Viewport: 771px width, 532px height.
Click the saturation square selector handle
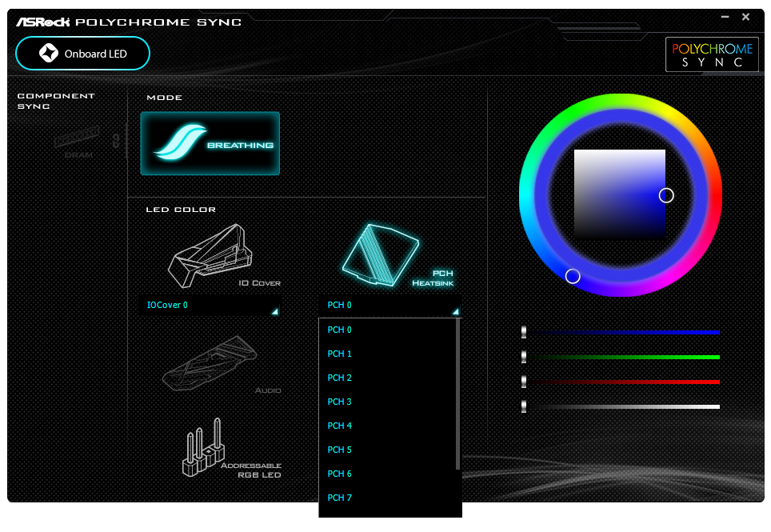pos(666,196)
